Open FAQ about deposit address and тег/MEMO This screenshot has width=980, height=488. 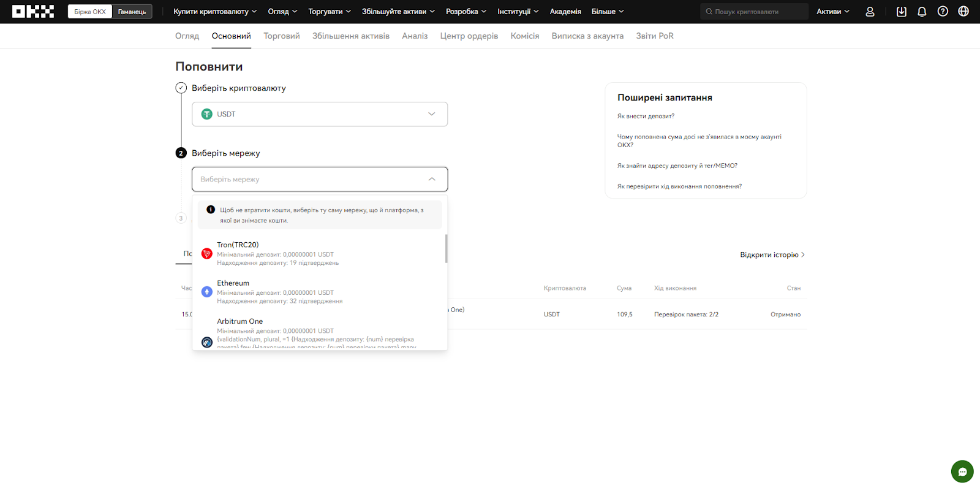pos(677,166)
